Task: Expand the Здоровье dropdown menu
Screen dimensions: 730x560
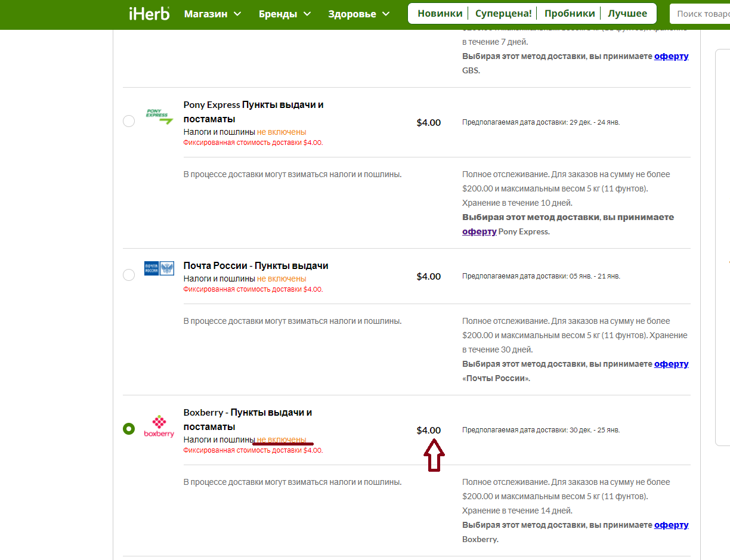Action: click(359, 14)
